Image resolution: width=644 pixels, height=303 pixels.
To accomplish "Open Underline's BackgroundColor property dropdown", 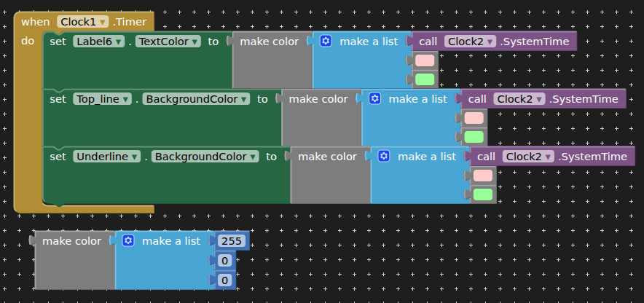I will [x=205, y=157].
